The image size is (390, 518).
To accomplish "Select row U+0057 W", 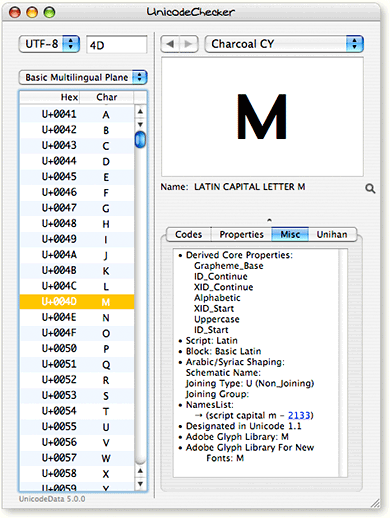I will click(x=77, y=458).
